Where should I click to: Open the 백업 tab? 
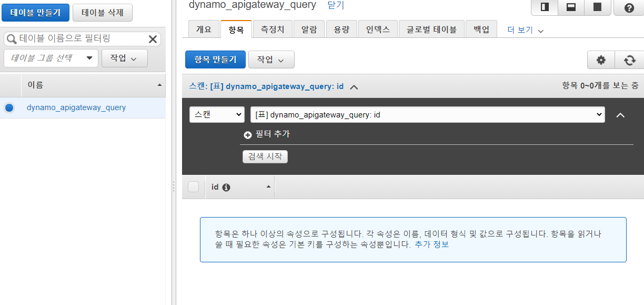pos(481,29)
